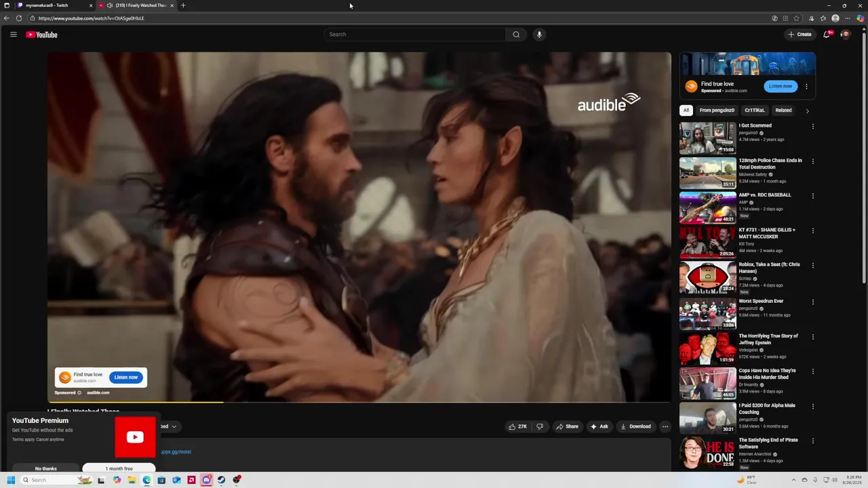This screenshot has width=868, height=488.
Task: Open options menu for the Audible ad
Action: [806, 86]
